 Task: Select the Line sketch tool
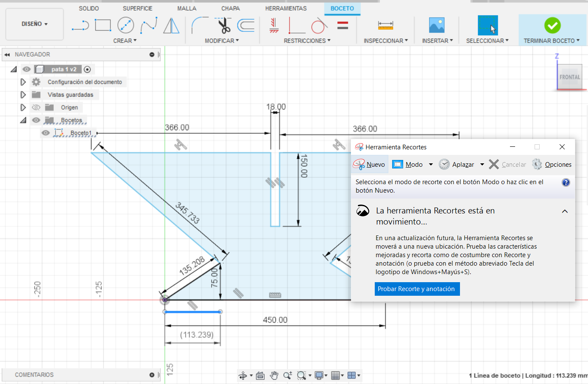click(80, 25)
